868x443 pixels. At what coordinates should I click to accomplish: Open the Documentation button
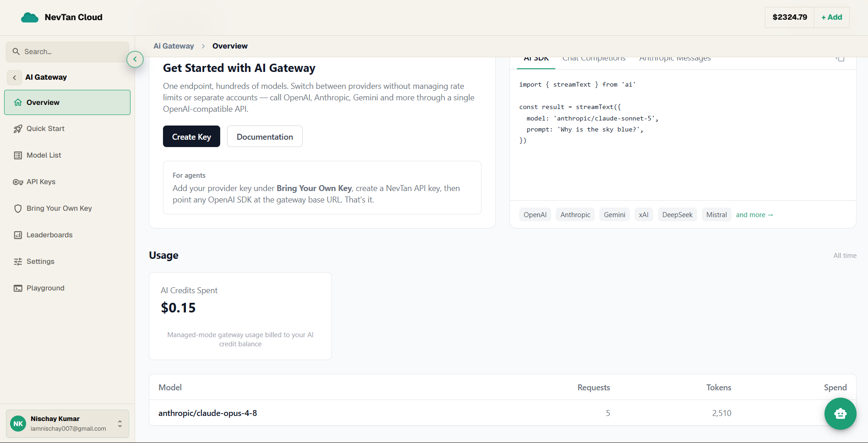[265, 137]
